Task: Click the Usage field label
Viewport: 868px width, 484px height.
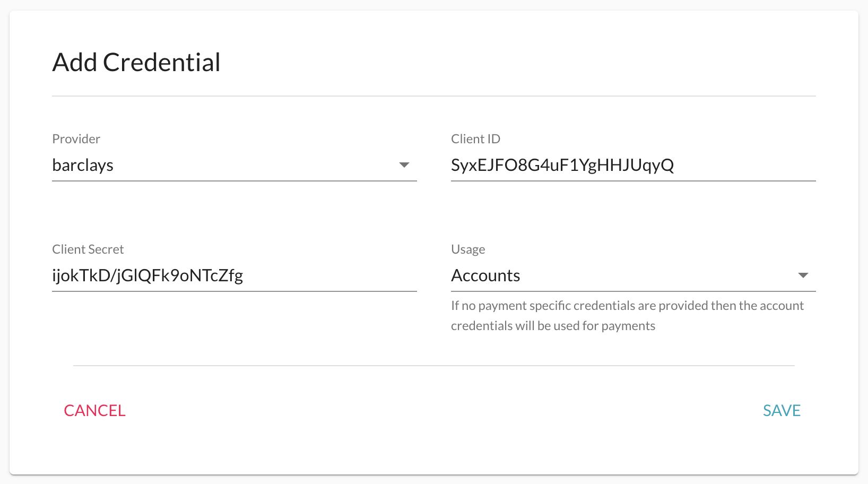Action: [x=468, y=249]
